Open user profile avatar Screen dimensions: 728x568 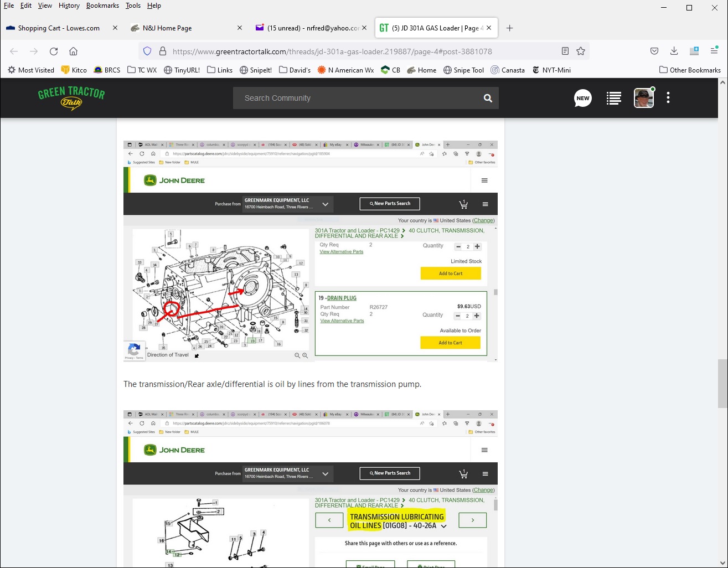click(x=644, y=98)
